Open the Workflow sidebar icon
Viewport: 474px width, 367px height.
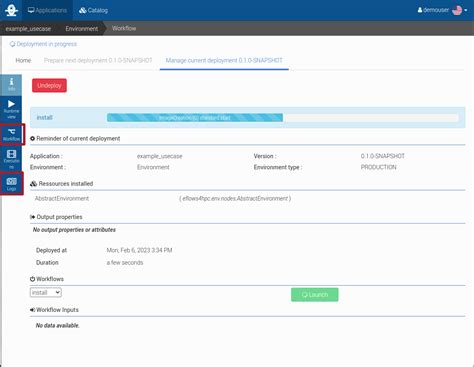pyautogui.click(x=11, y=134)
